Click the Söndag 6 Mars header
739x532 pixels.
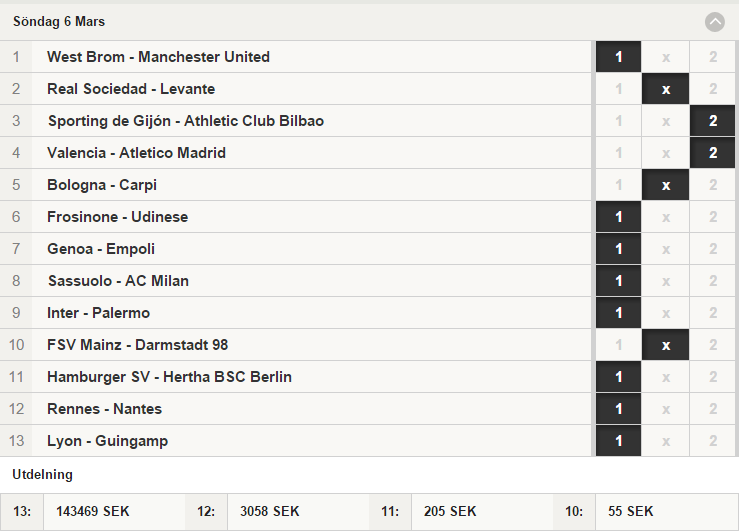370,22
